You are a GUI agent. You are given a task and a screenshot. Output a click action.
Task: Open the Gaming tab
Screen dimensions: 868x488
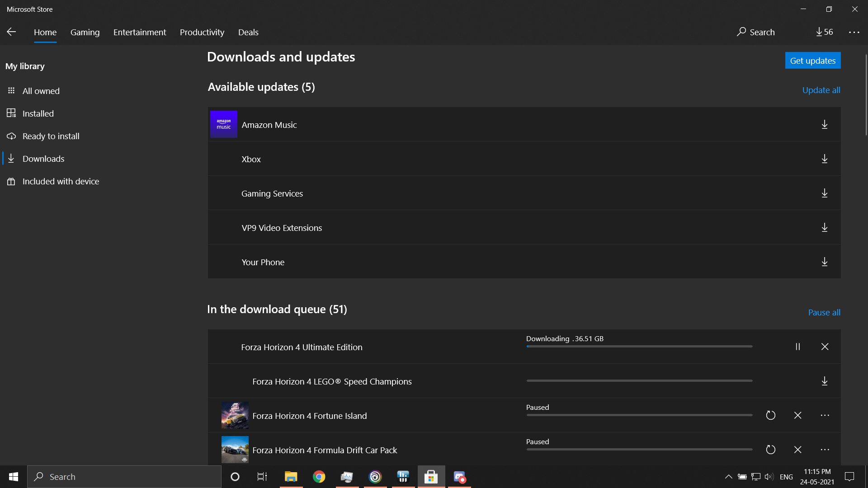point(85,32)
